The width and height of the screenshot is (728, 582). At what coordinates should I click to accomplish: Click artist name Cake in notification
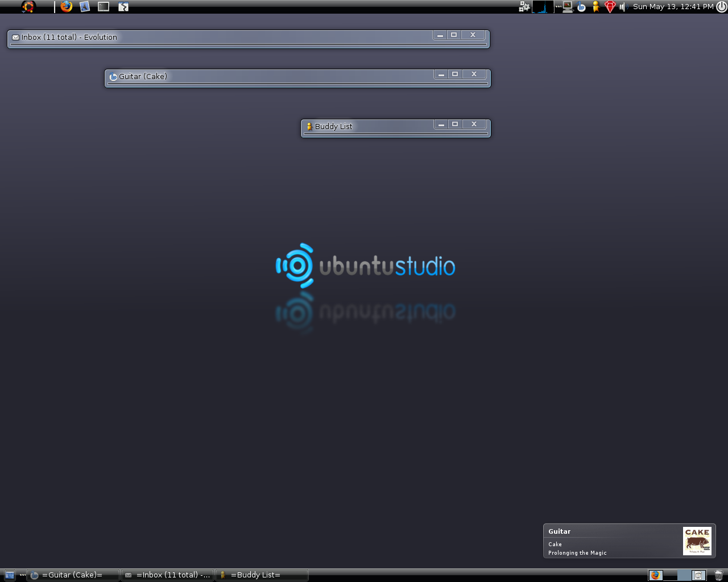[555, 544]
